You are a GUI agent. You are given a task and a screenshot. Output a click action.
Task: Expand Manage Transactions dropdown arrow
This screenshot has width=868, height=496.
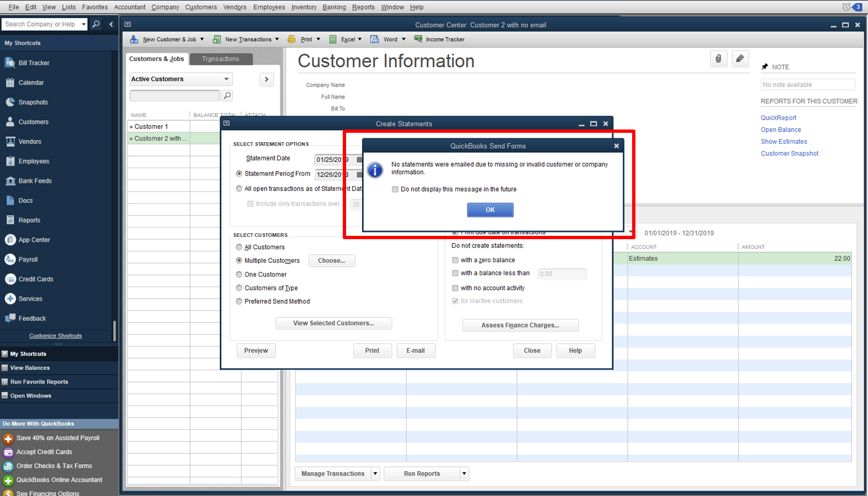tap(375, 473)
